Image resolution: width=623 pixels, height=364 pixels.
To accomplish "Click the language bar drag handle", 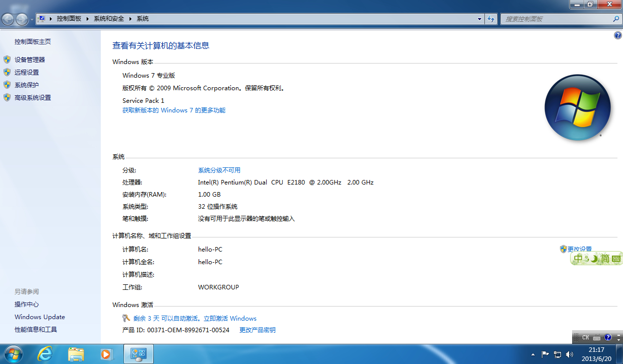I will [576, 337].
